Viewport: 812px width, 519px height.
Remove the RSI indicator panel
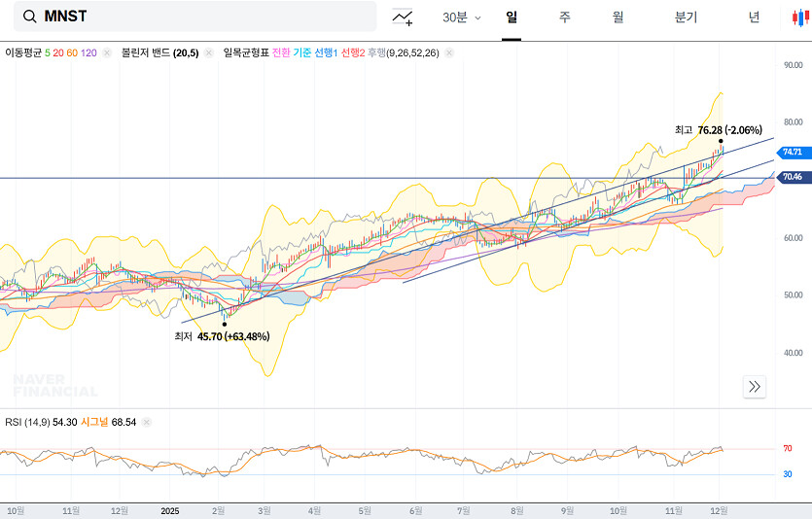tap(147, 422)
